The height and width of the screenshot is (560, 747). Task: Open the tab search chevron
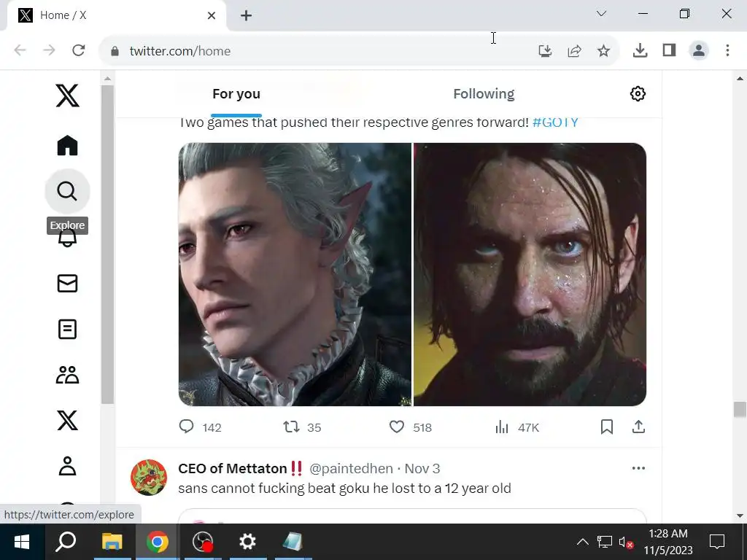point(601,14)
